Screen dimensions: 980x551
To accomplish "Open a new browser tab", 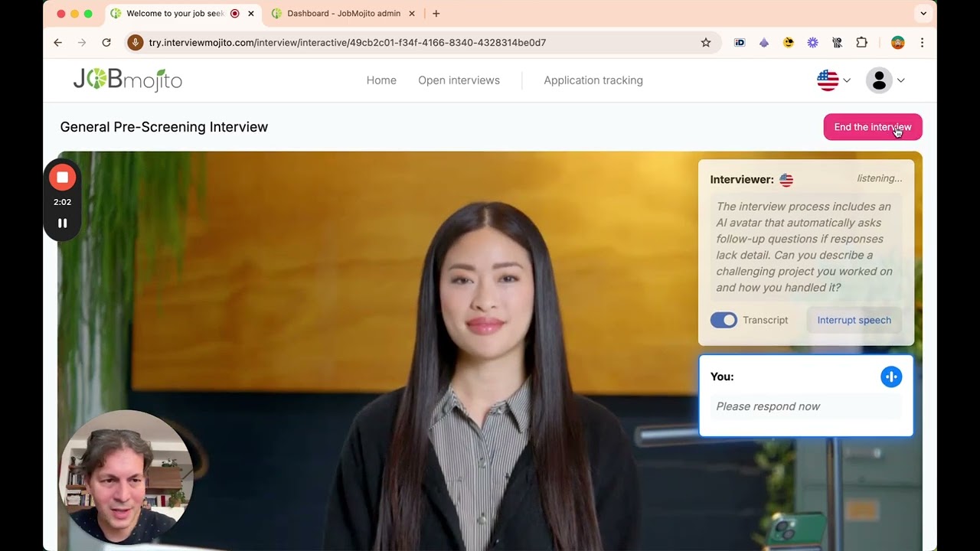I will 436,14.
